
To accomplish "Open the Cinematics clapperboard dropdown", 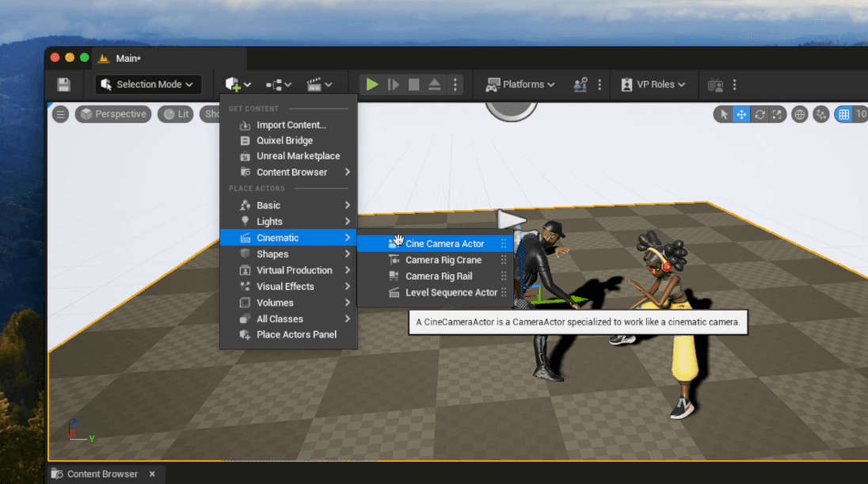I will [x=319, y=85].
